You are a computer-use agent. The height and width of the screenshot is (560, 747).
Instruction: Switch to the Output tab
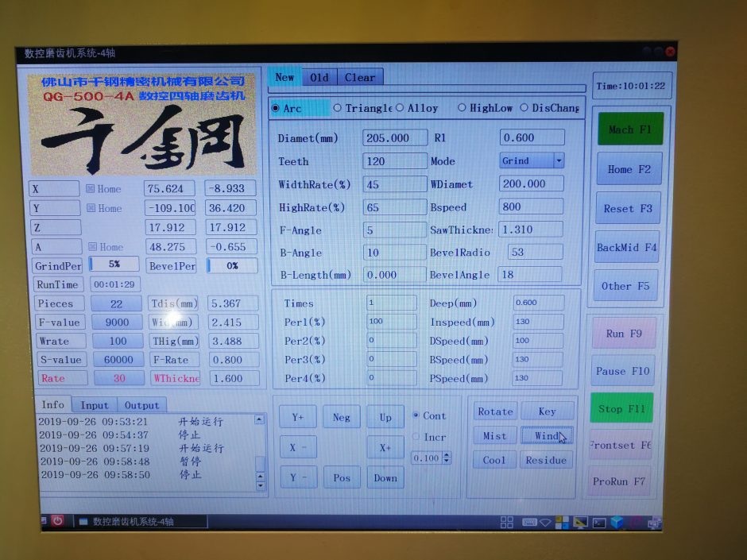[x=141, y=406]
